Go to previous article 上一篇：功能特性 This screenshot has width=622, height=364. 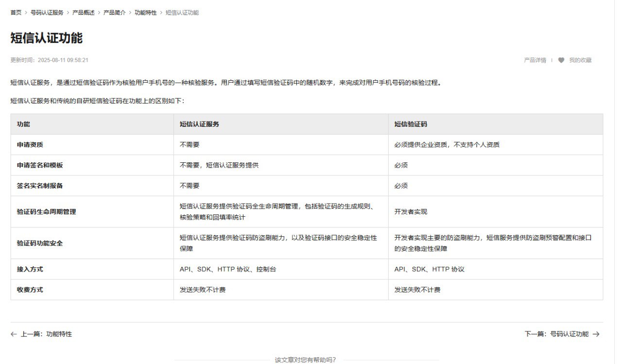(x=46, y=334)
